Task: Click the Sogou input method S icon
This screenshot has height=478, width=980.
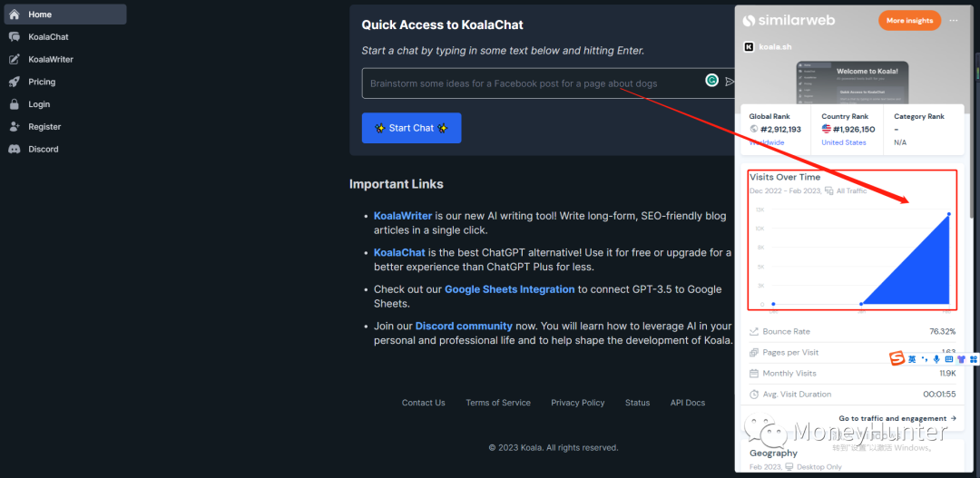Action: pos(897,359)
